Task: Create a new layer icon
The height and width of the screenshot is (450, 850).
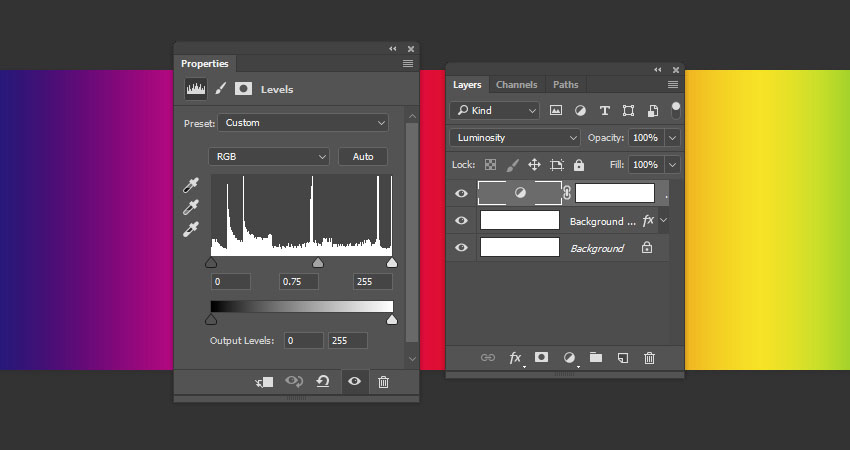Action: [x=622, y=357]
